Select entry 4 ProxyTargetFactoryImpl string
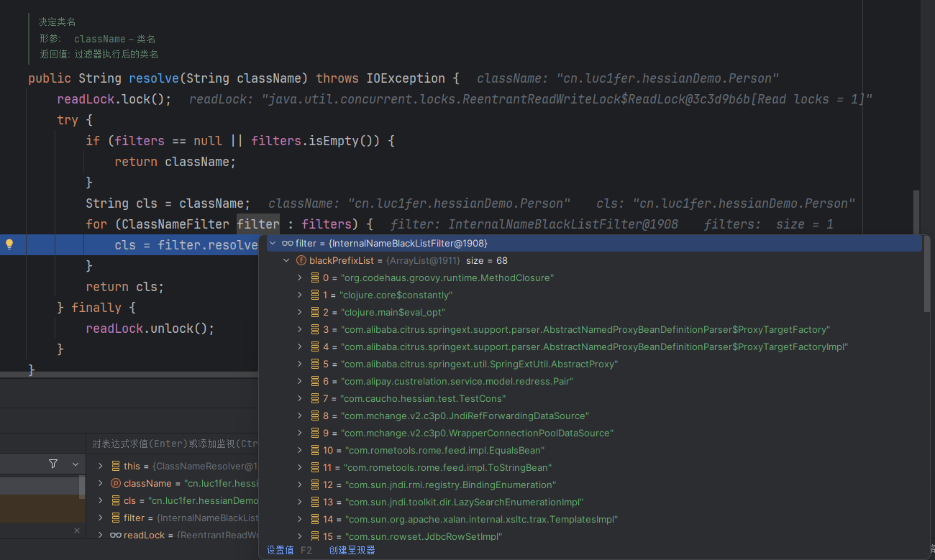The image size is (935, 560). pos(594,346)
